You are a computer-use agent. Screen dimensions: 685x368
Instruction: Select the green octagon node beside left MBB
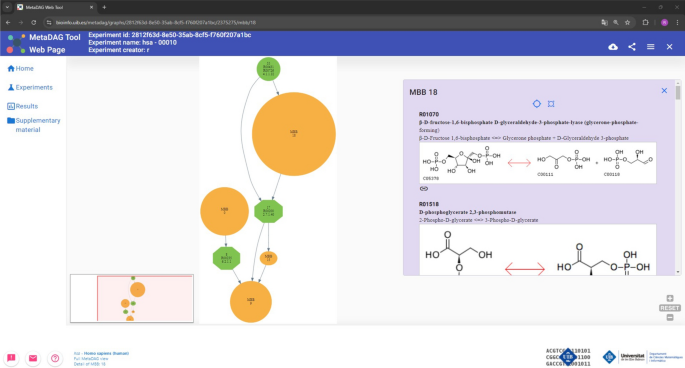coord(268,212)
